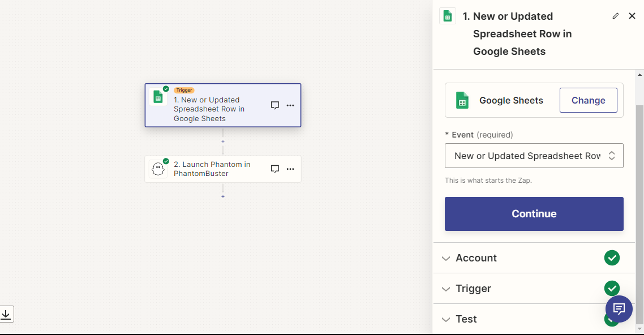Rename step using pencil edit icon
Viewport: 644px width, 335px height.
[x=615, y=16]
